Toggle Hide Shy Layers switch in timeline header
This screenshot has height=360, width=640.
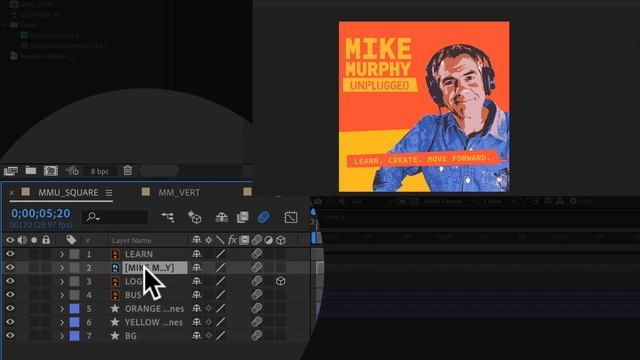[222, 217]
